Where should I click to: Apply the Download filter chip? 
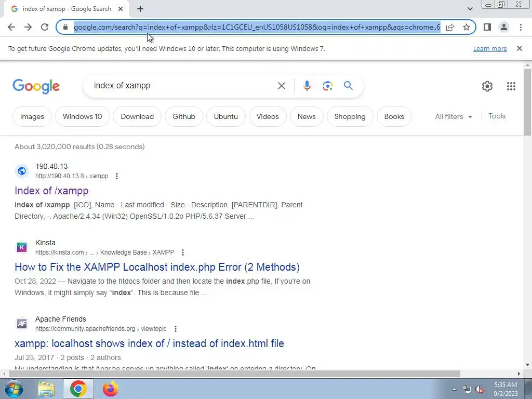coord(137,116)
